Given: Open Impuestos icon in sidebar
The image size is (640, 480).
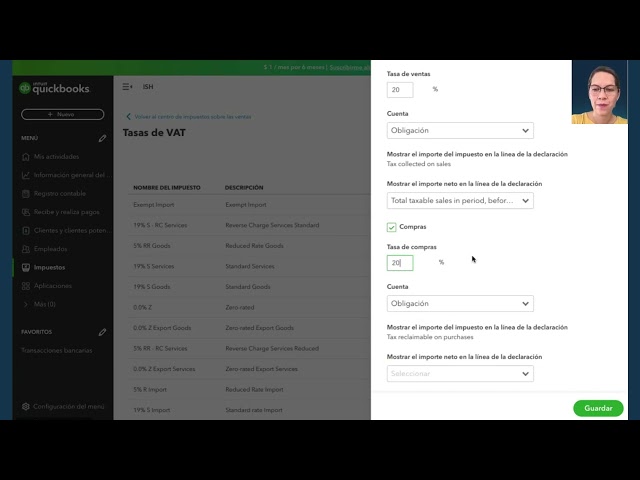Looking at the screenshot, I should pyautogui.click(x=26, y=267).
